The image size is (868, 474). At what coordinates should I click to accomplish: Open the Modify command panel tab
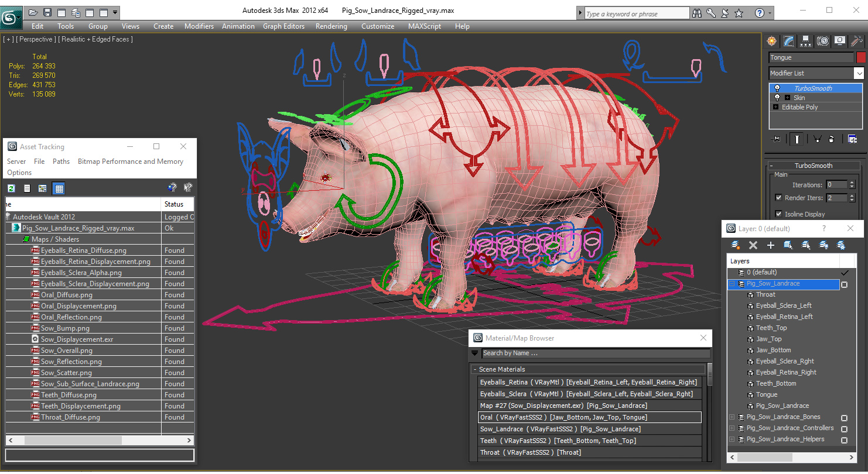click(788, 41)
